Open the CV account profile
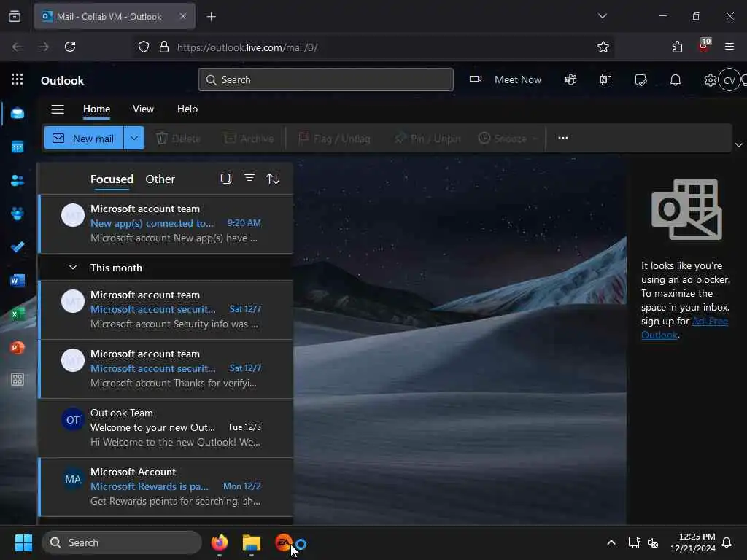Image resolution: width=747 pixels, height=560 pixels. (x=729, y=80)
